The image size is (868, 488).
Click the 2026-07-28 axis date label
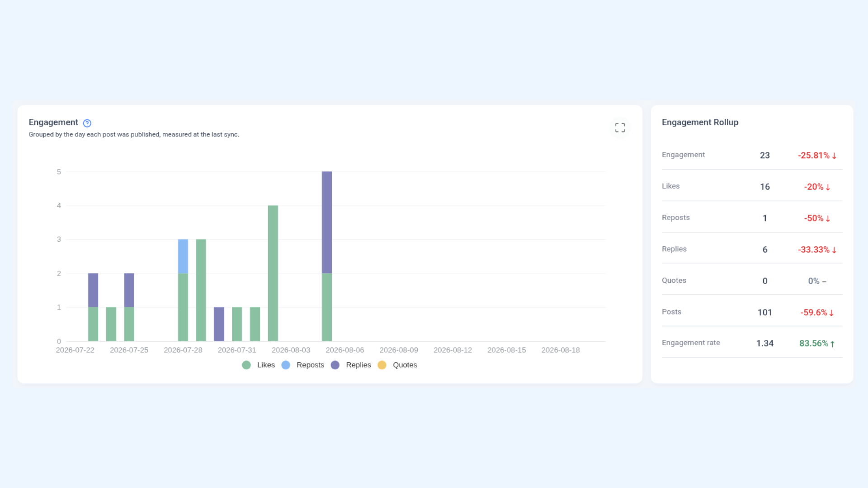tap(183, 350)
